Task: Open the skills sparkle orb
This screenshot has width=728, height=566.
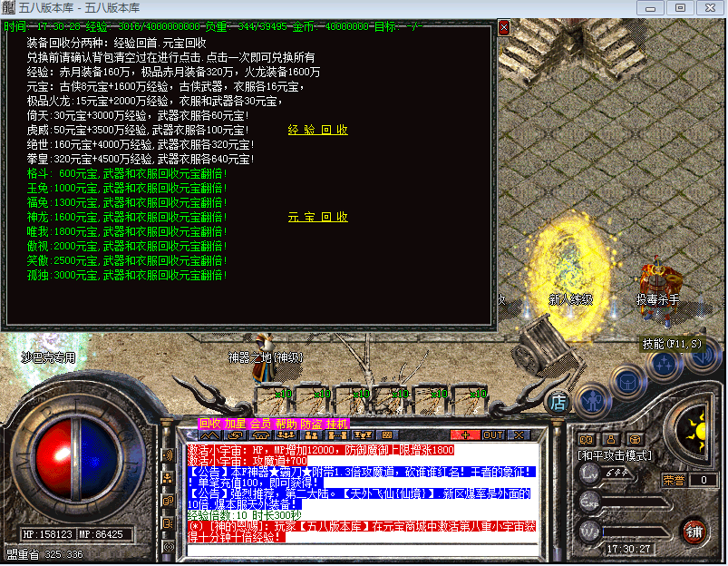Action: pos(665,364)
